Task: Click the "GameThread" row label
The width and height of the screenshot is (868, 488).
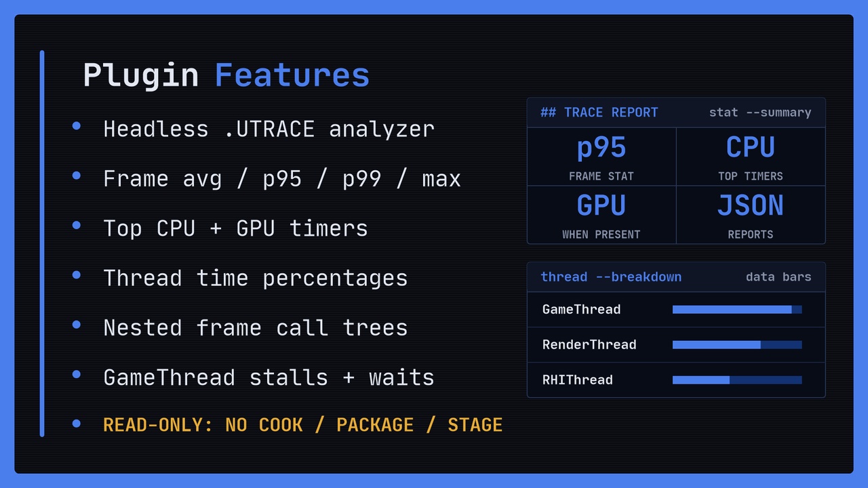Action: click(x=582, y=310)
